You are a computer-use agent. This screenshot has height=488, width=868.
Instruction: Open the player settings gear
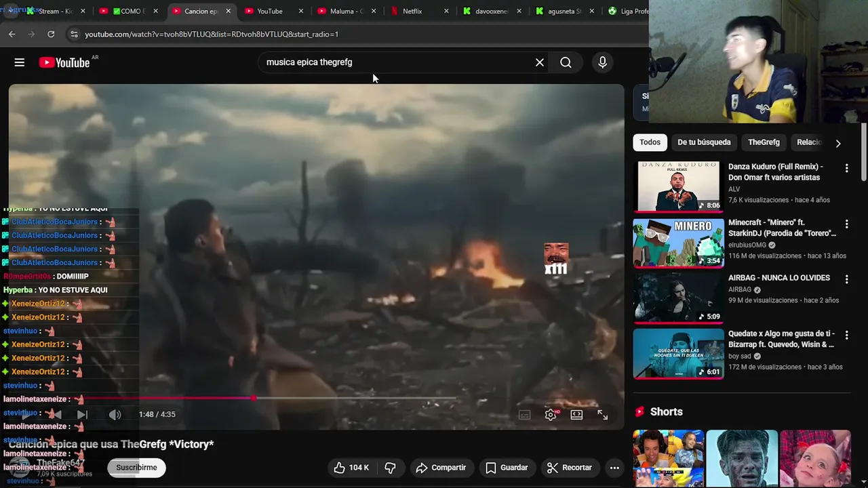(551, 415)
